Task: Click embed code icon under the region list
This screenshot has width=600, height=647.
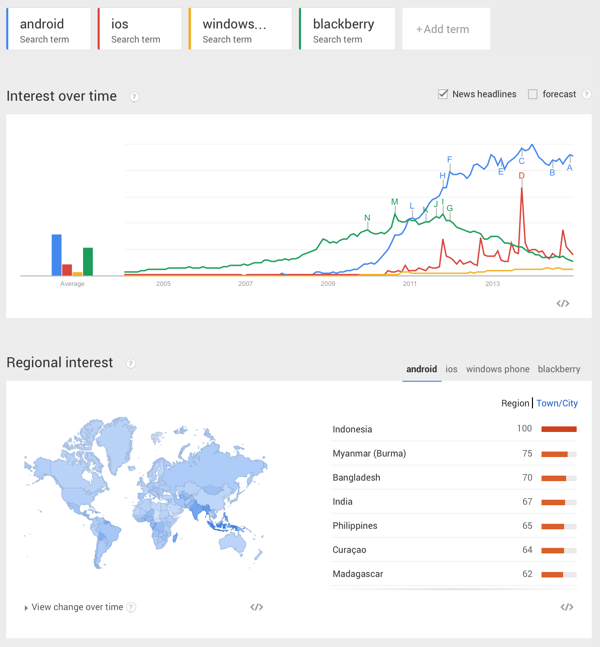Action: (567, 607)
